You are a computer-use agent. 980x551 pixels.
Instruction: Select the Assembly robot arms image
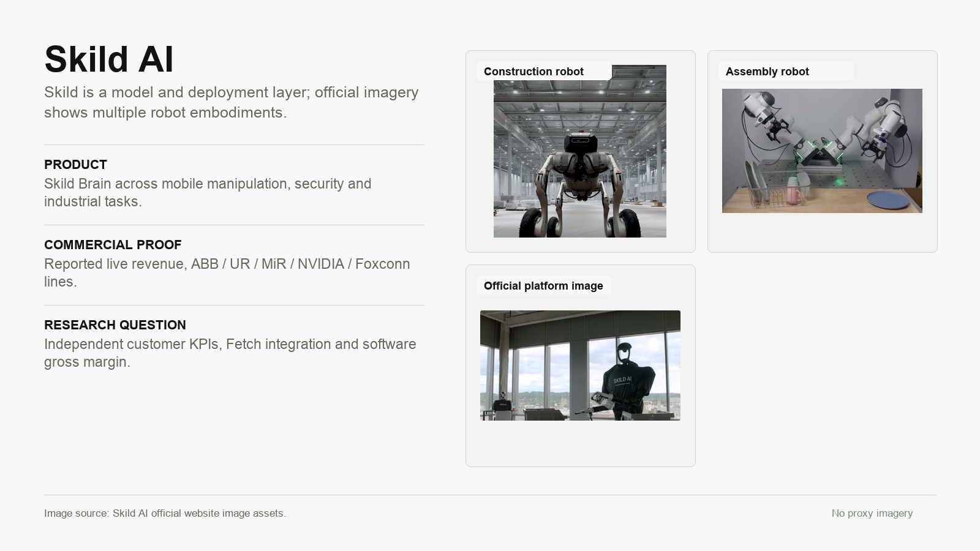click(822, 151)
